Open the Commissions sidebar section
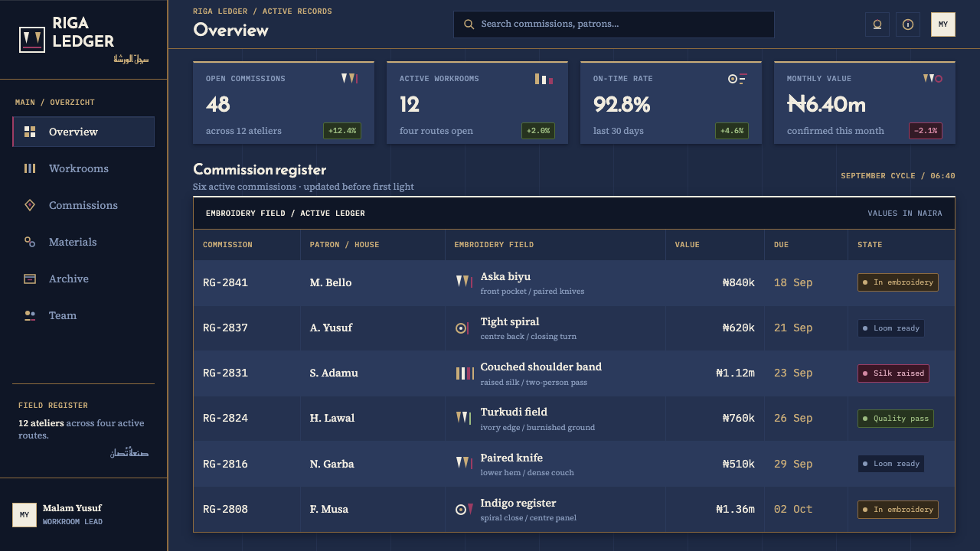The width and height of the screenshot is (980, 551). [83, 205]
